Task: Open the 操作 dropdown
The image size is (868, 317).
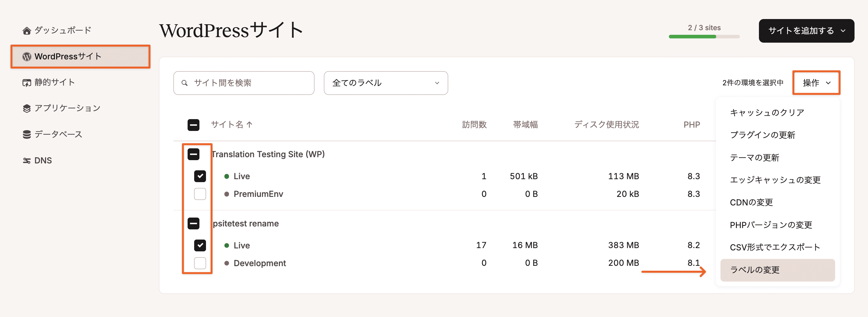Action: (x=816, y=82)
